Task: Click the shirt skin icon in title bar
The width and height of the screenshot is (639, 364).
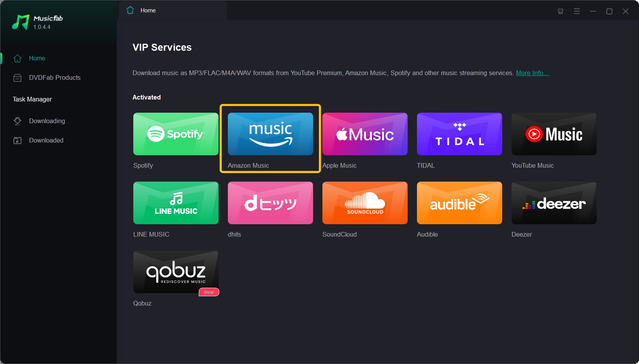Action: (560, 11)
